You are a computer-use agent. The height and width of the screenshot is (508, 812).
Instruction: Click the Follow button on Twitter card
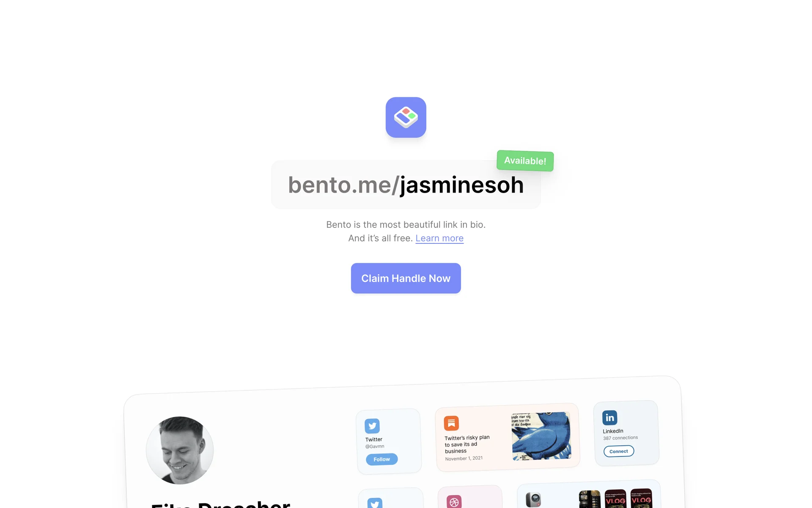click(x=381, y=459)
